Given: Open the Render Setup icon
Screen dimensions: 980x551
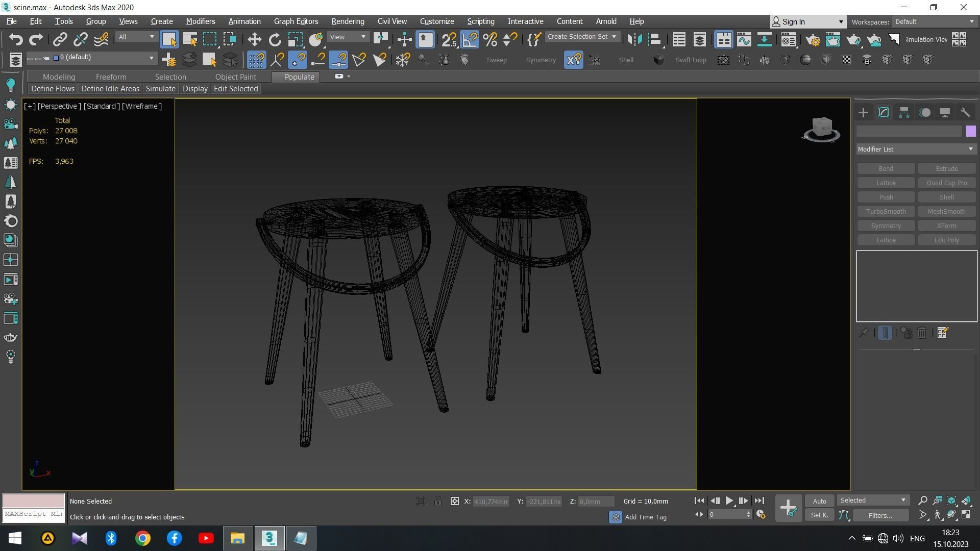Looking at the screenshot, I should (813, 40).
